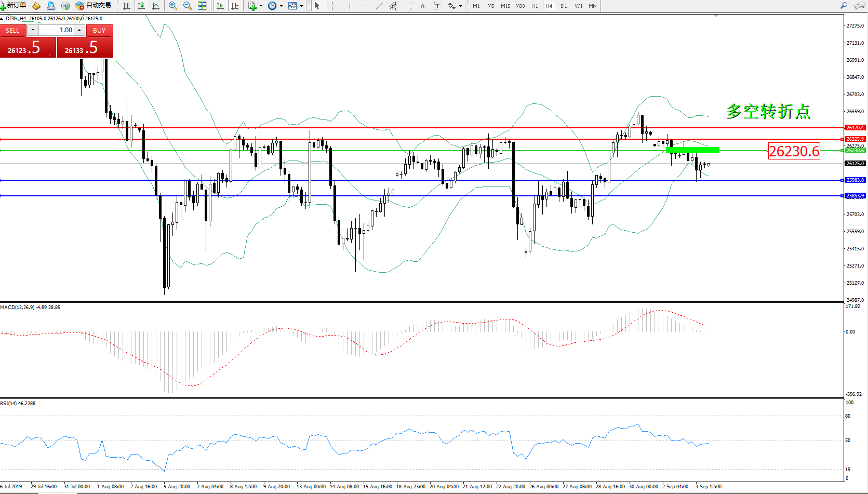The image size is (868, 494).
Task: Toggle the AutoTrading (自动交易) button
Action: coord(94,6)
